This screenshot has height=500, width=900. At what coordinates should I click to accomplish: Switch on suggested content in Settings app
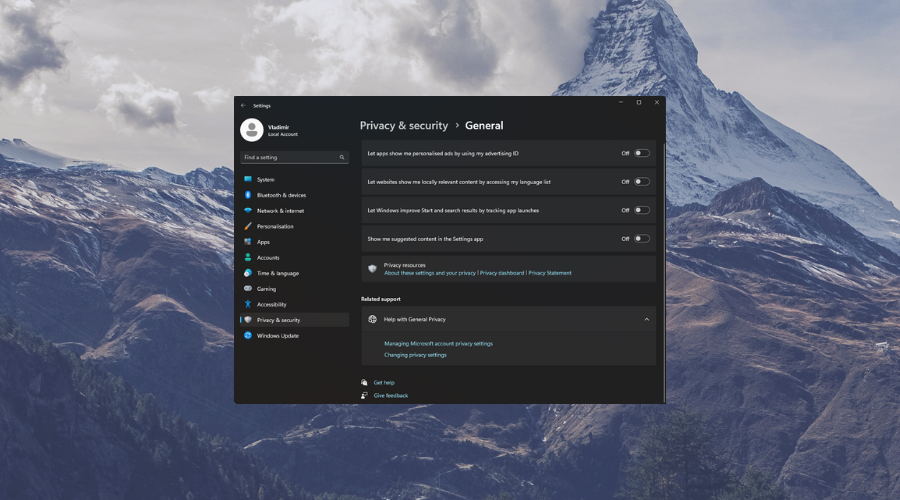click(641, 239)
